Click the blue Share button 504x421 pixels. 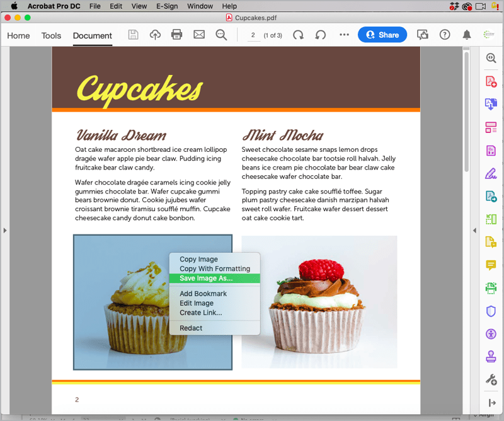382,35
